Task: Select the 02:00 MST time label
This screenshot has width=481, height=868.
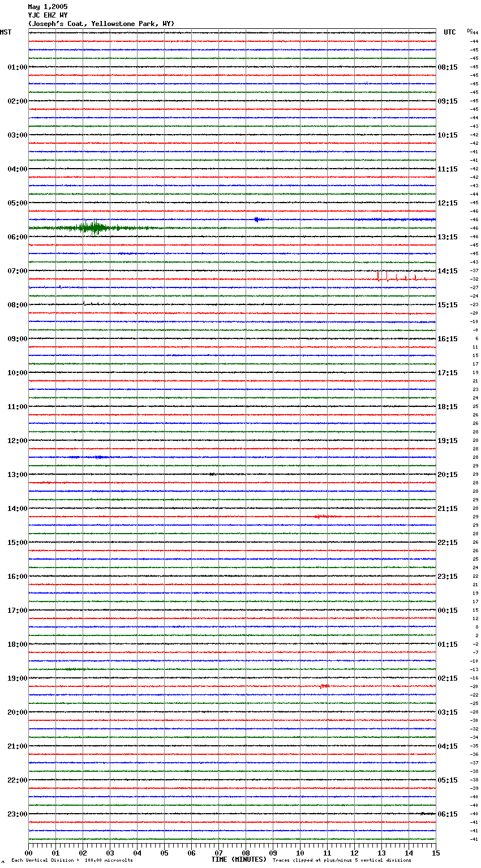Action: [17, 101]
